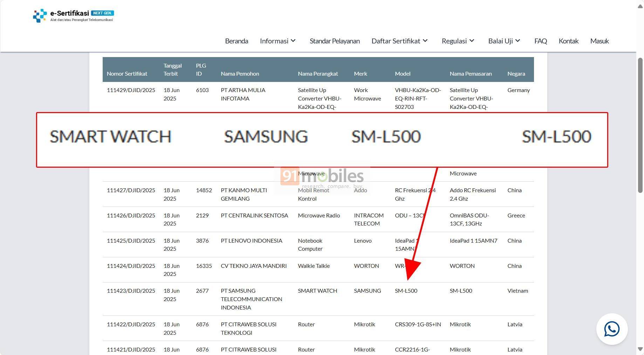The width and height of the screenshot is (644, 355).
Task: Click the scrollbar down arrow
Action: [x=640, y=349]
